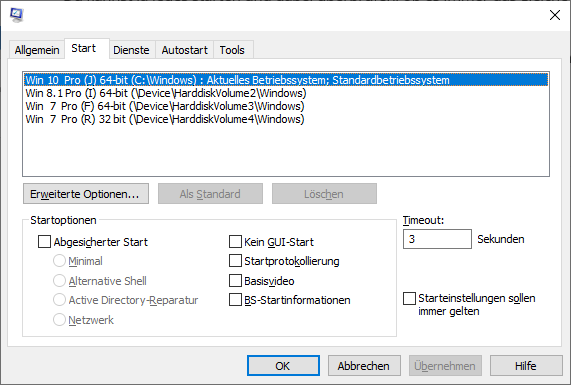Check the Basisvideo option

coord(235,281)
